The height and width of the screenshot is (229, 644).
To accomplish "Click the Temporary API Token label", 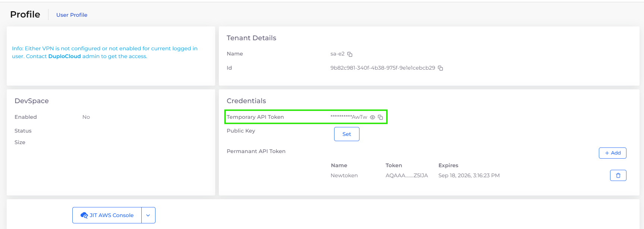I will (x=255, y=117).
